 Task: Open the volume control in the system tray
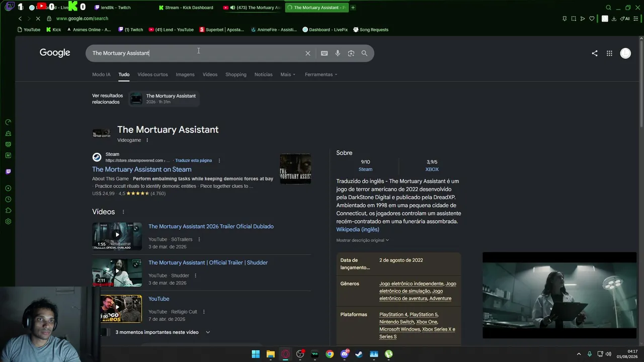pos(608,354)
